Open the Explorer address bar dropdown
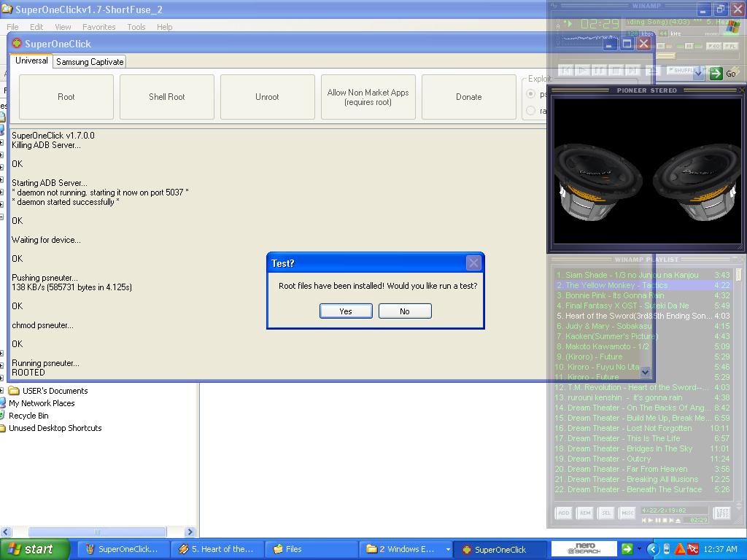747x560 pixels. [x=698, y=73]
